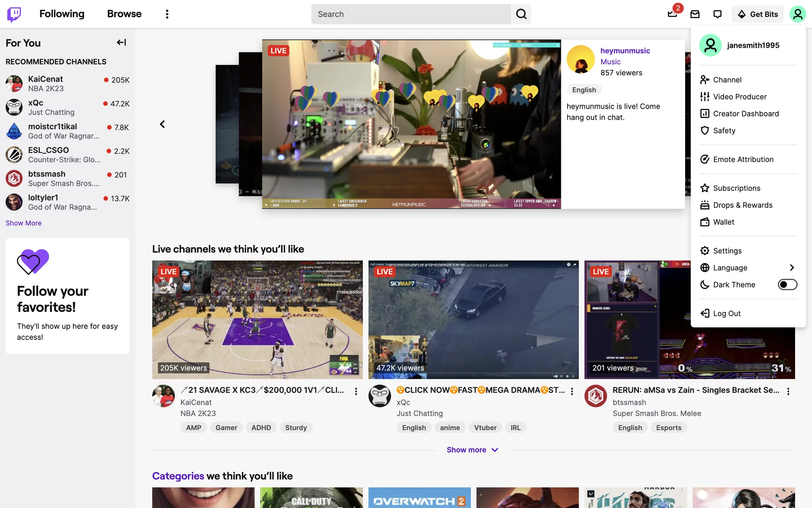This screenshot has width=812, height=508.
Task: Open the three-dot more menu beside Browse
Action: [167, 14]
